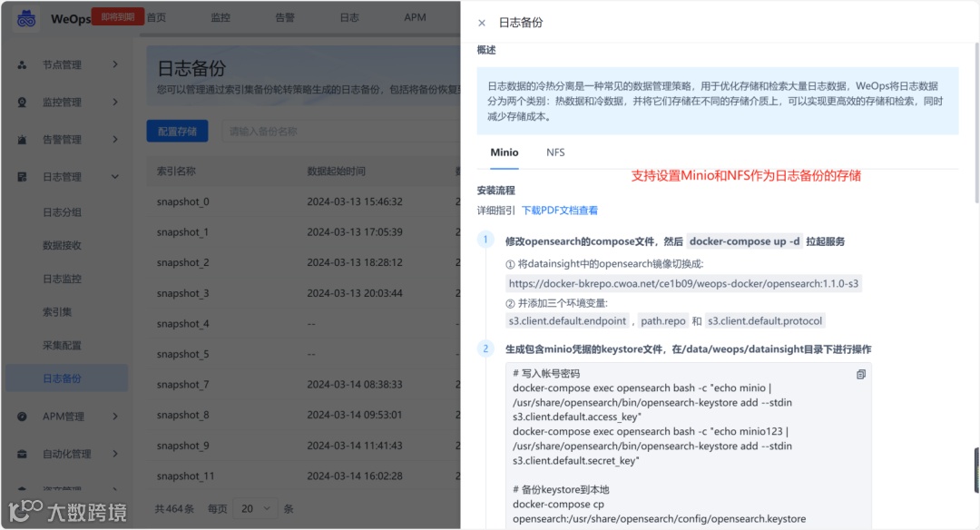Open the APM top navigation item

(415, 17)
